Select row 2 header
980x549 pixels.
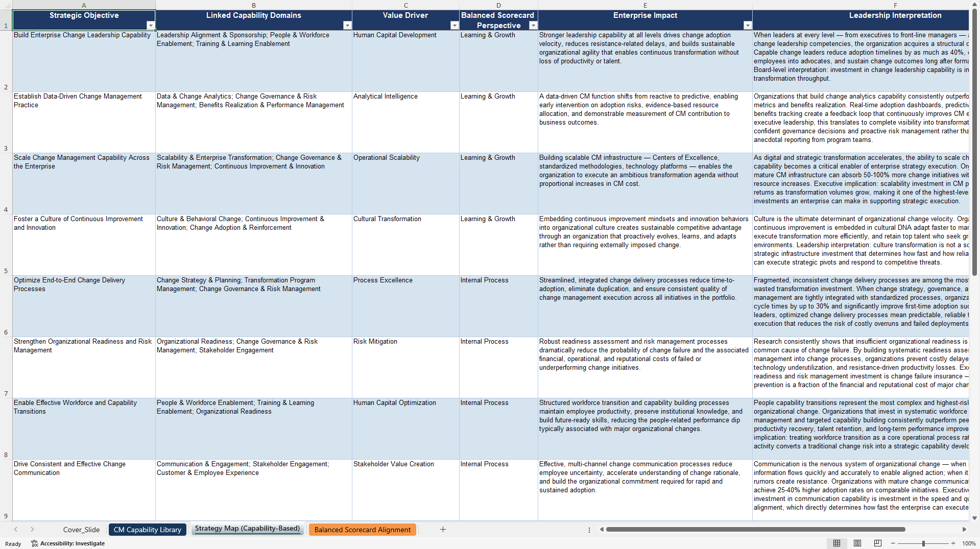pyautogui.click(x=6, y=61)
